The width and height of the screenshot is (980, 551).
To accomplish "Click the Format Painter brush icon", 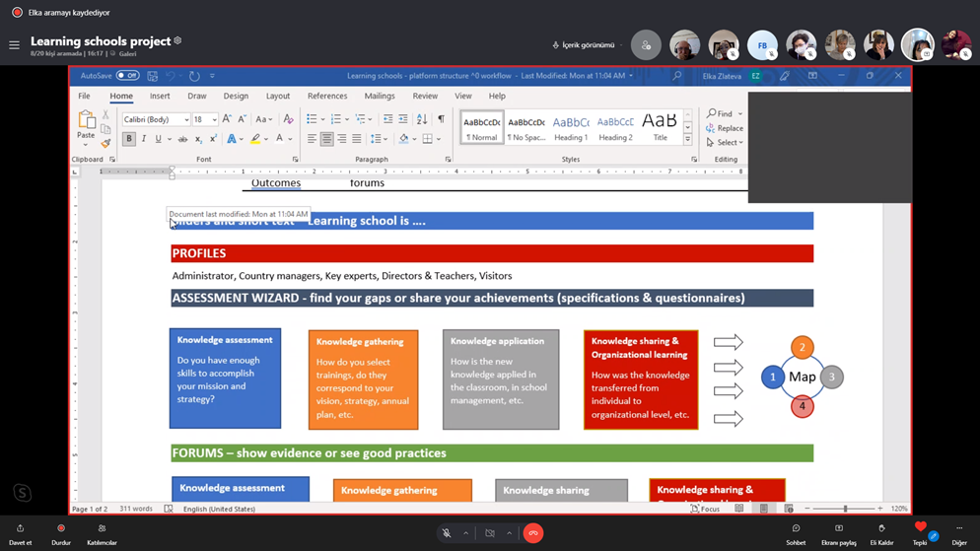I will (105, 143).
